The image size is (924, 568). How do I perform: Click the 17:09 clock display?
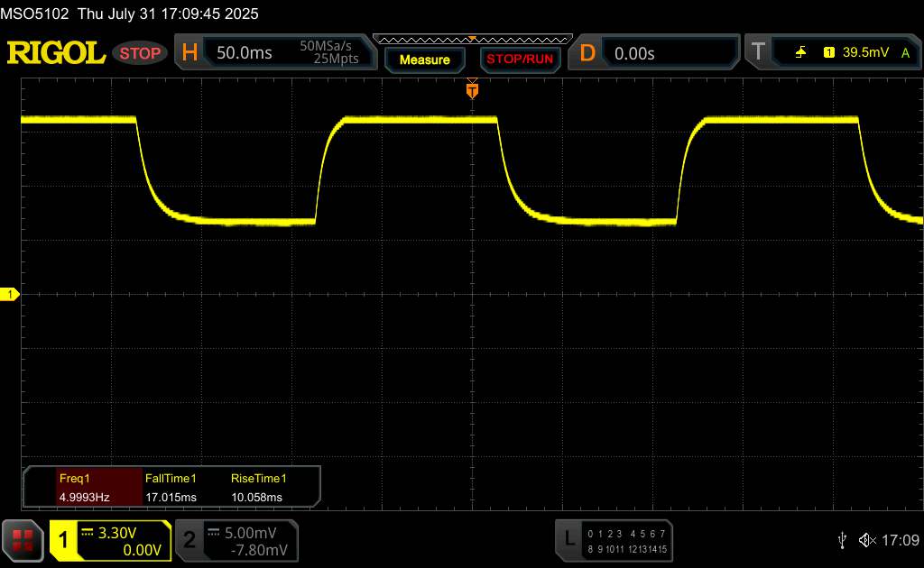pyautogui.click(x=901, y=540)
